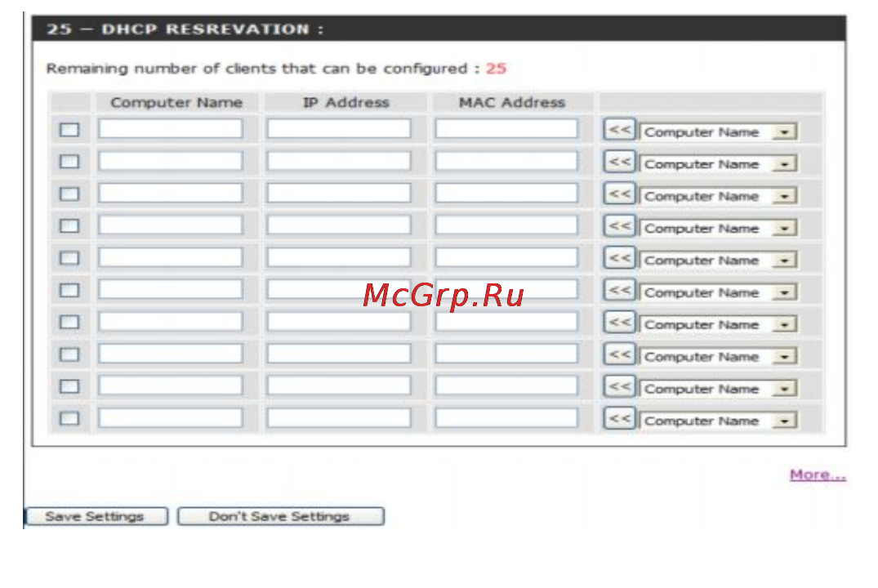
Task: Click the << copy button in row ten
Action: click(620, 418)
